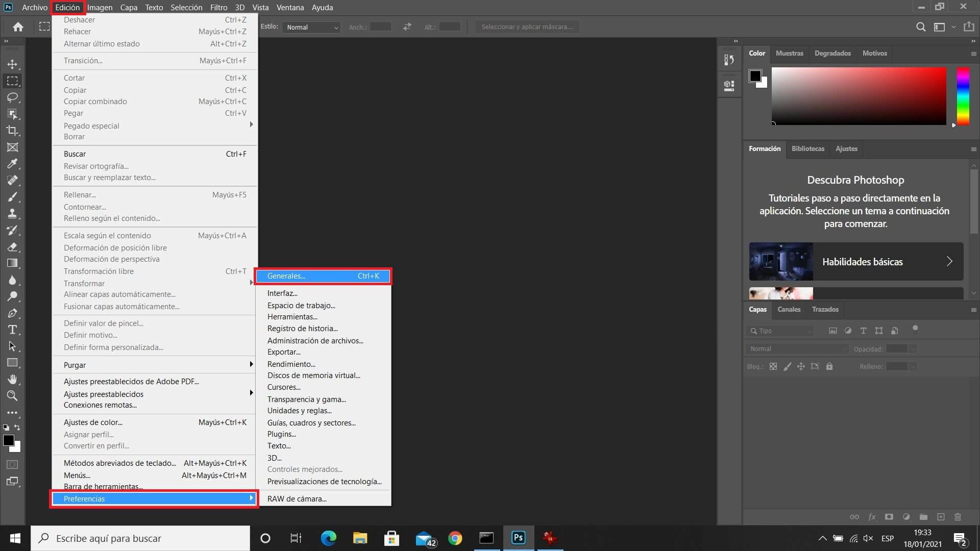
Task: Select the Pen tool
Action: click(x=12, y=313)
